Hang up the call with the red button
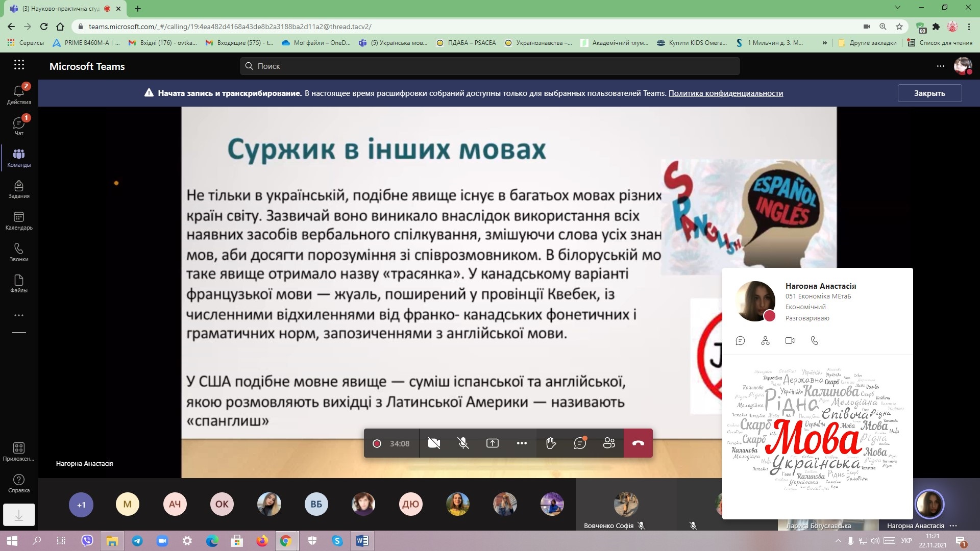The height and width of the screenshot is (551, 980). pyautogui.click(x=638, y=443)
